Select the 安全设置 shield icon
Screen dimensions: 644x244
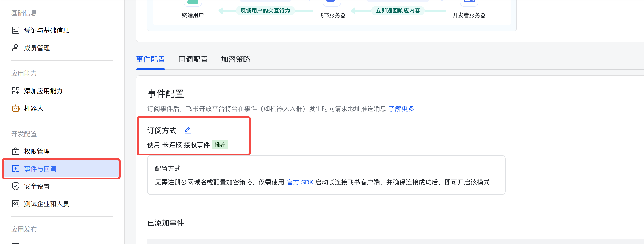[x=15, y=186]
